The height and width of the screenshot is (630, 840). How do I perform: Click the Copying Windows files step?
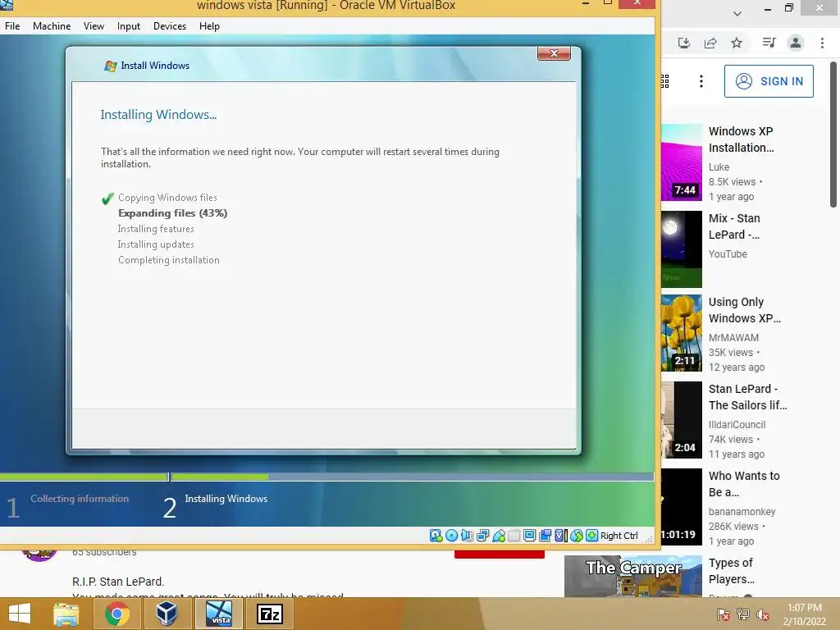click(167, 197)
